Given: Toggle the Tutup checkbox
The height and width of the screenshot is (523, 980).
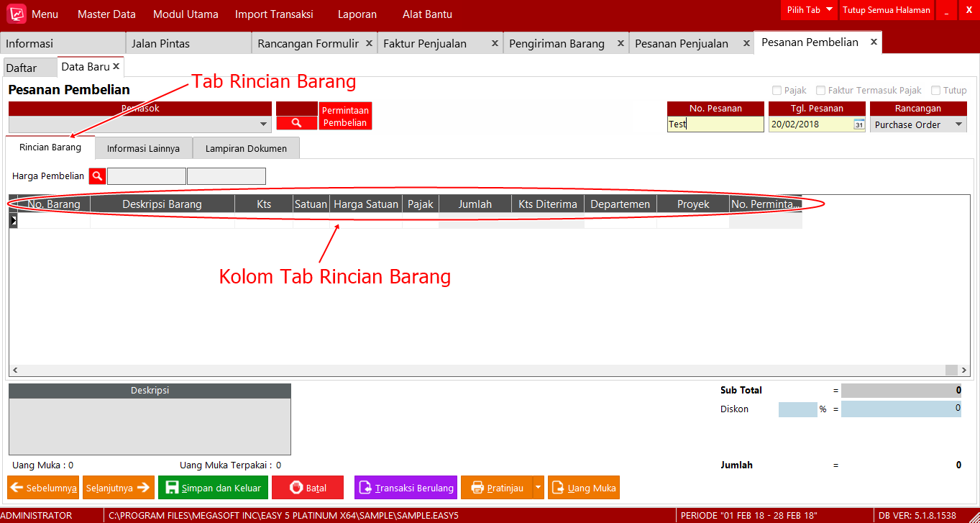Looking at the screenshot, I should 935,90.
